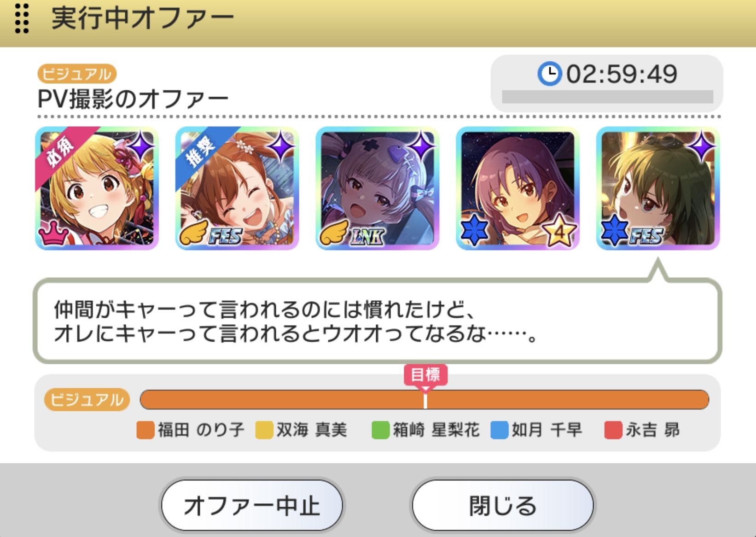
Task: Click the orange ビジュアル progress bar
Action: tap(425, 400)
